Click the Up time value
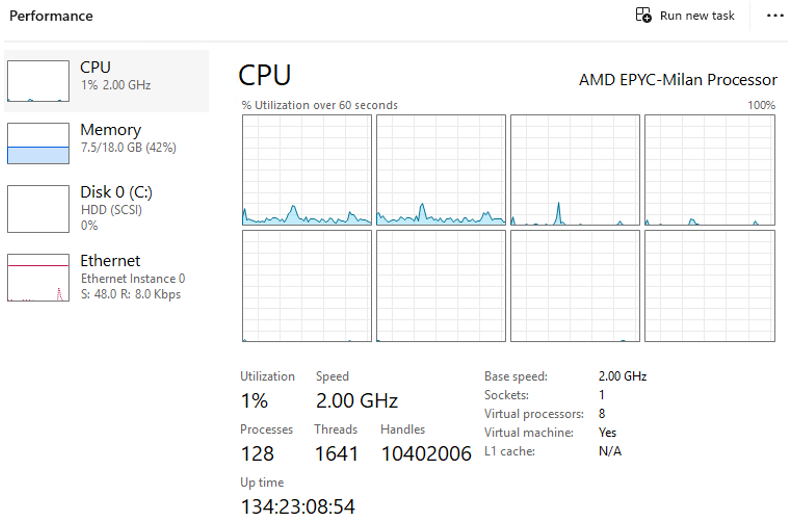788x521 pixels. pyautogui.click(x=297, y=506)
